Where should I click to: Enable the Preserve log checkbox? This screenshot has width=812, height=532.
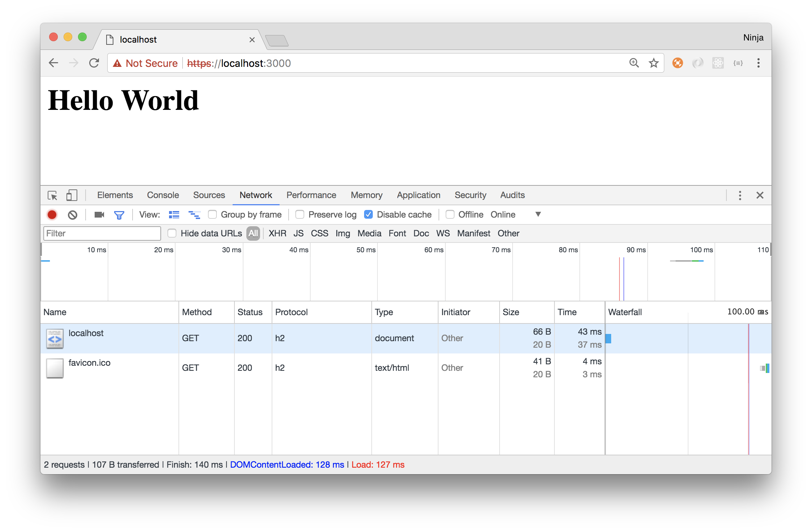point(300,215)
